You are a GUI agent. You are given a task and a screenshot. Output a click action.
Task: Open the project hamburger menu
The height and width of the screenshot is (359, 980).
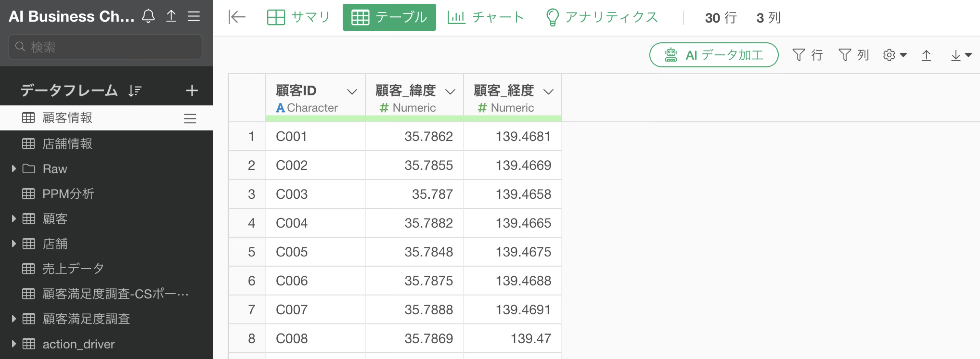tap(194, 16)
